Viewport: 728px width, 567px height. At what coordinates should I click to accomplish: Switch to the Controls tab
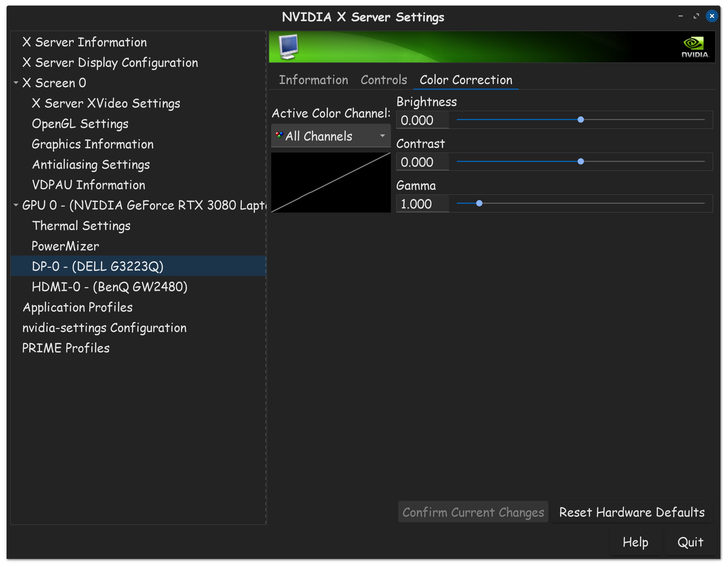384,80
